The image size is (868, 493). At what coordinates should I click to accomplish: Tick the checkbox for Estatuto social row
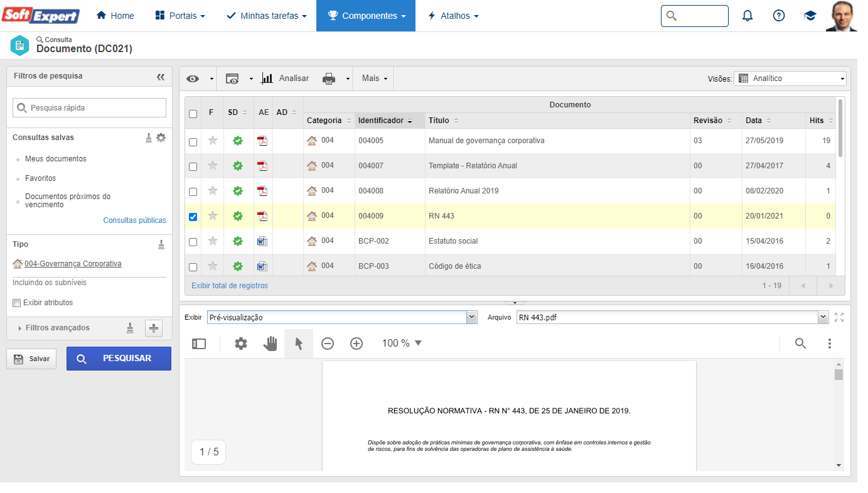[193, 242]
